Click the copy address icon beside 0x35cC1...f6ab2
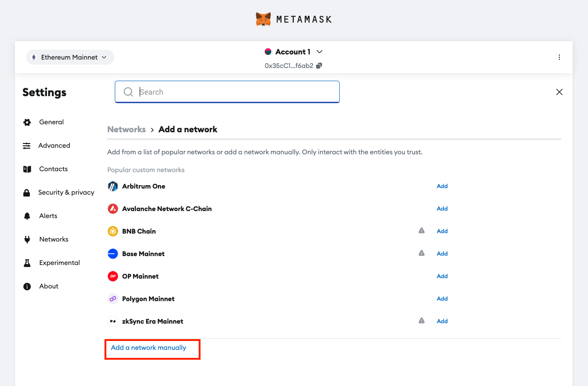The width and height of the screenshot is (588, 386). pyautogui.click(x=319, y=66)
